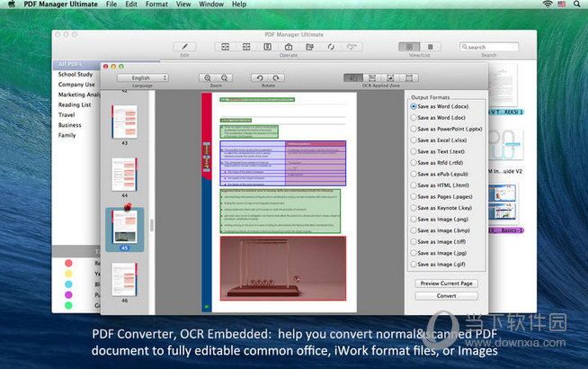Click the purple color tag

coord(68,294)
